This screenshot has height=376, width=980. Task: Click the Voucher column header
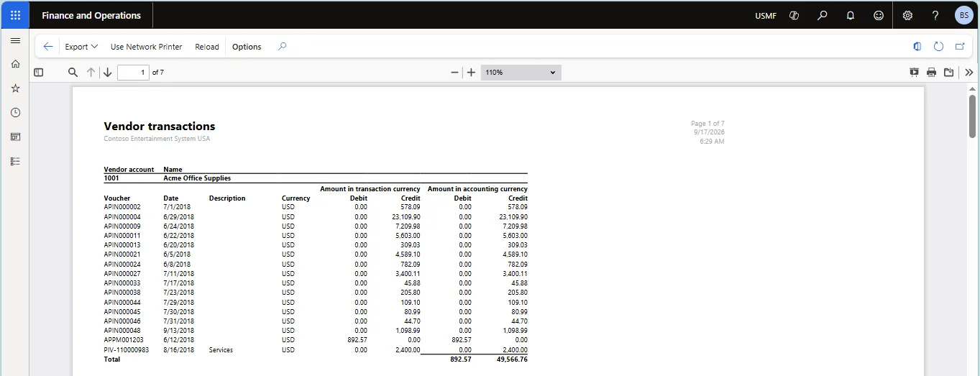pos(117,198)
